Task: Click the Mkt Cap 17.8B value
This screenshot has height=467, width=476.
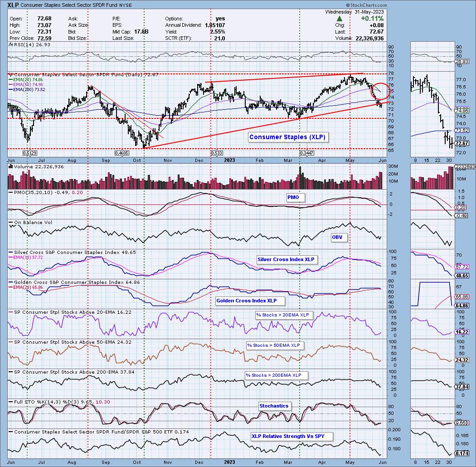Action: tap(141, 32)
